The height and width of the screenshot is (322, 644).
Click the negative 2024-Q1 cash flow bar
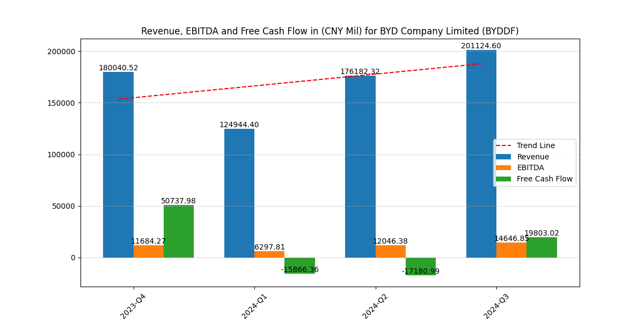301,263
